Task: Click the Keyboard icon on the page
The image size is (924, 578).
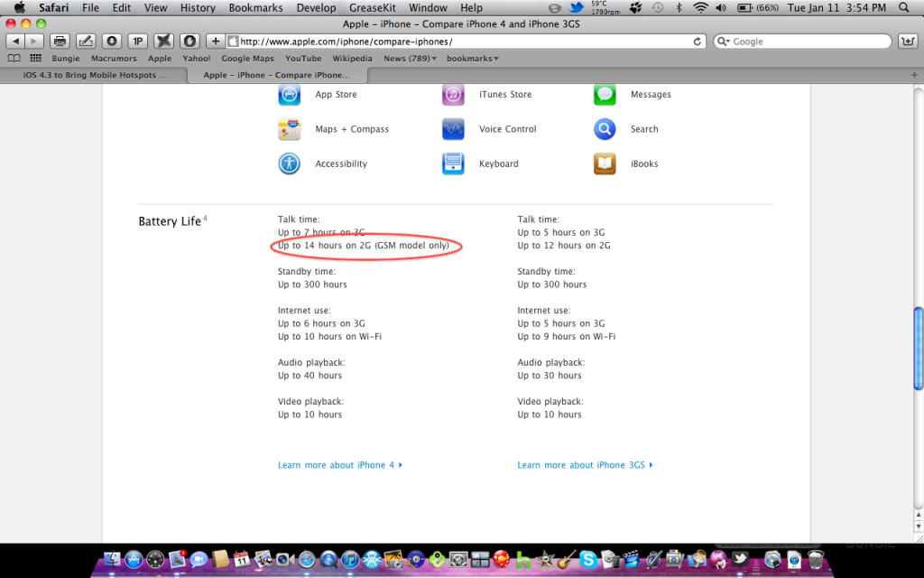Action: pyautogui.click(x=453, y=164)
